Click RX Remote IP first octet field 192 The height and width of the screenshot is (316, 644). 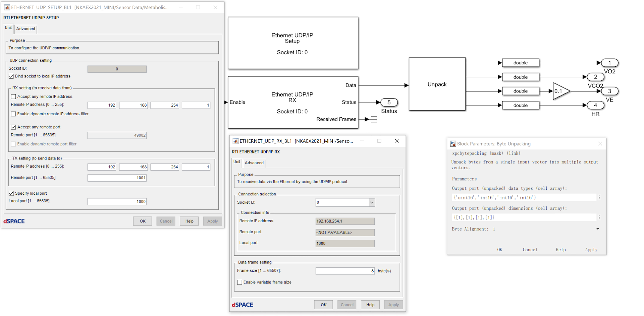pos(102,105)
